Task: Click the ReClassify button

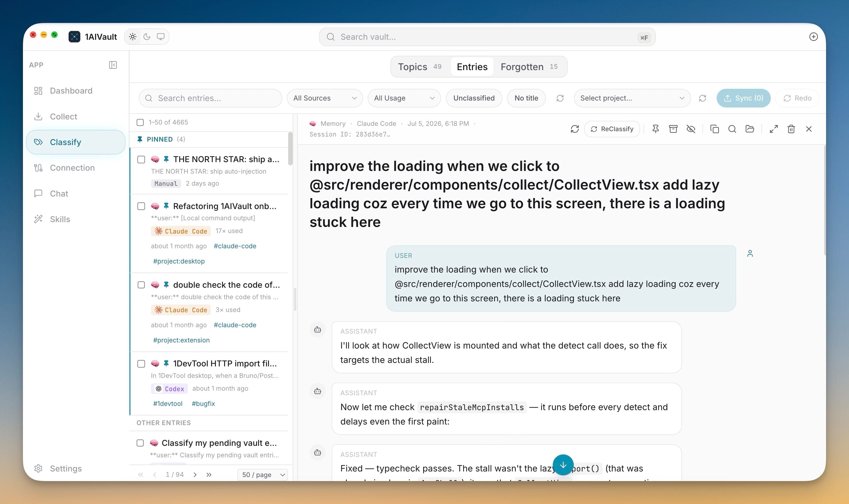Action: point(612,129)
